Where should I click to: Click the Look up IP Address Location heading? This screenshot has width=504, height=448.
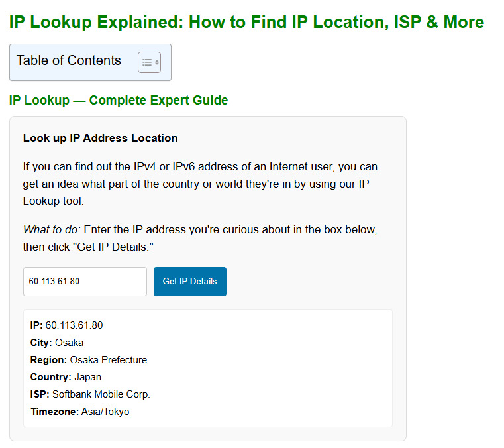[100, 139]
